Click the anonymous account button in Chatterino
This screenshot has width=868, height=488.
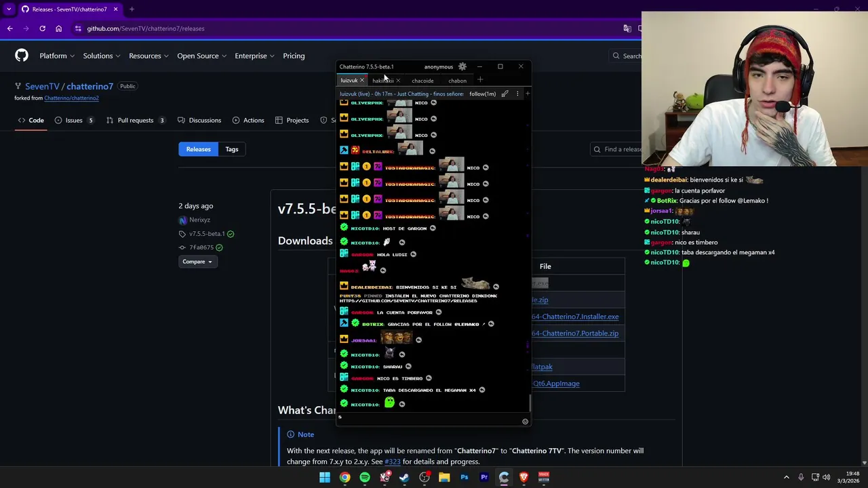coord(438,66)
